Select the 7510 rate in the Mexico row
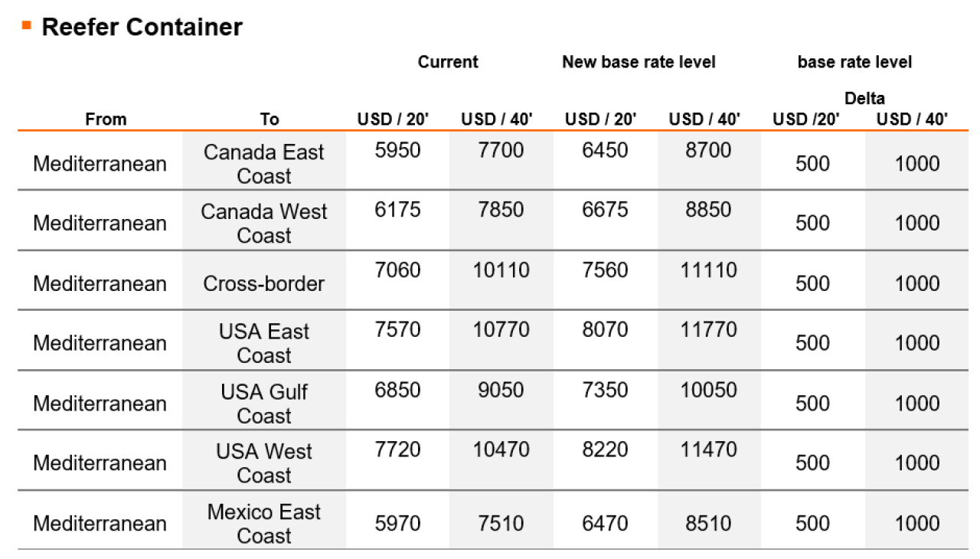 point(501,523)
